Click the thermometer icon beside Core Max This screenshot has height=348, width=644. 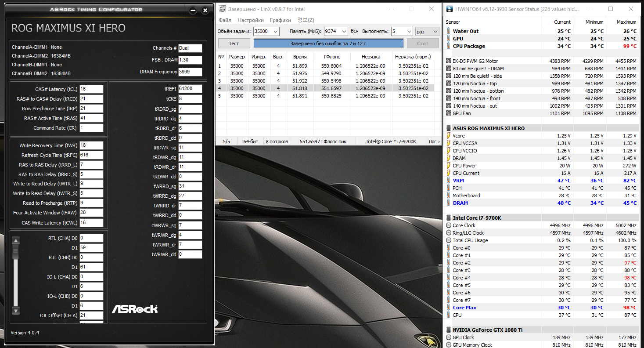point(448,308)
